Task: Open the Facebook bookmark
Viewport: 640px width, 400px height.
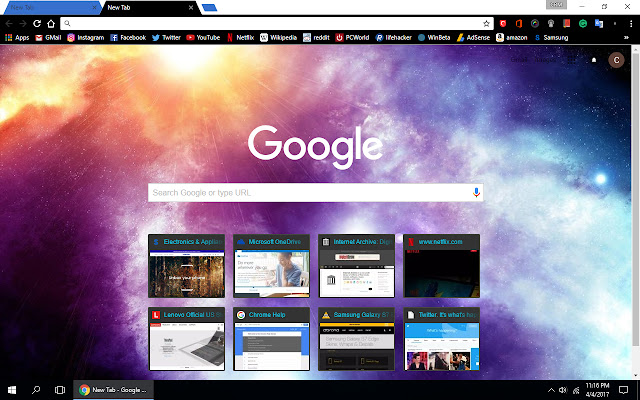Action: pyautogui.click(x=128, y=38)
